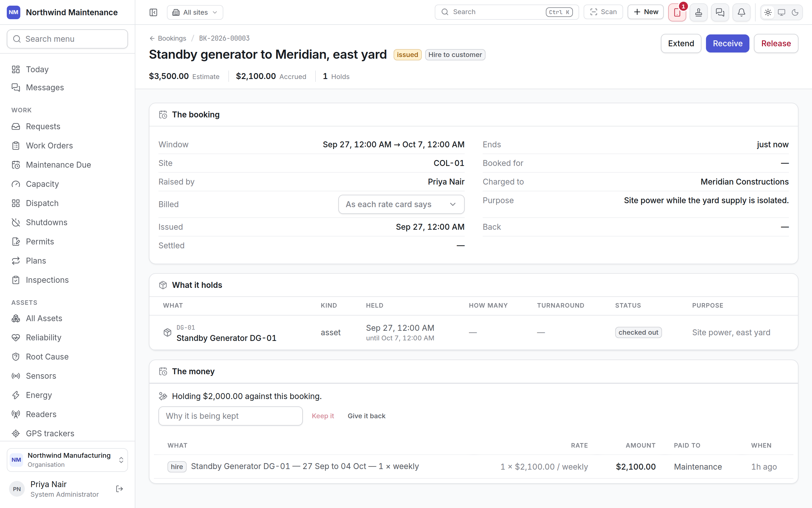Click the Receive button
Screen dimensions: 812x508
point(727,43)
